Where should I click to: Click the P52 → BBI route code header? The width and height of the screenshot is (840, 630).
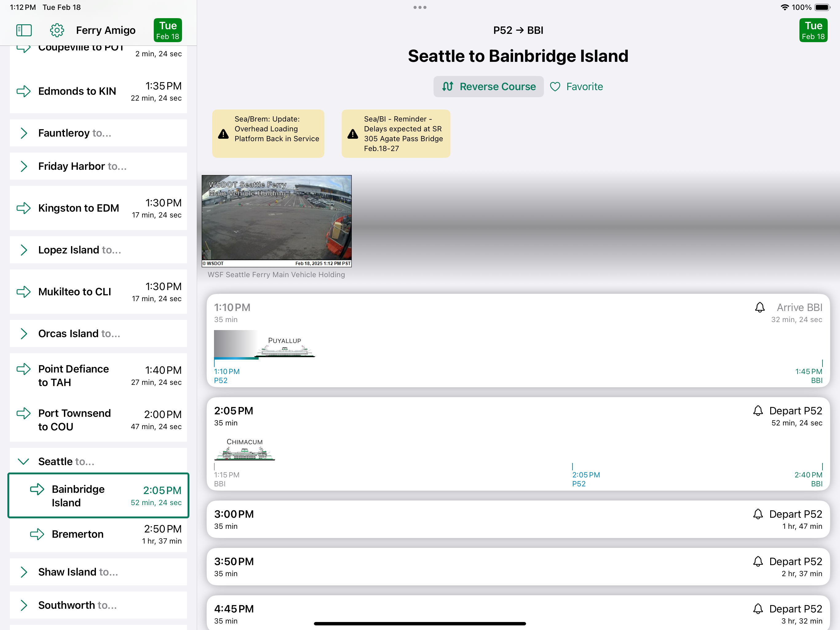(518, 30)
